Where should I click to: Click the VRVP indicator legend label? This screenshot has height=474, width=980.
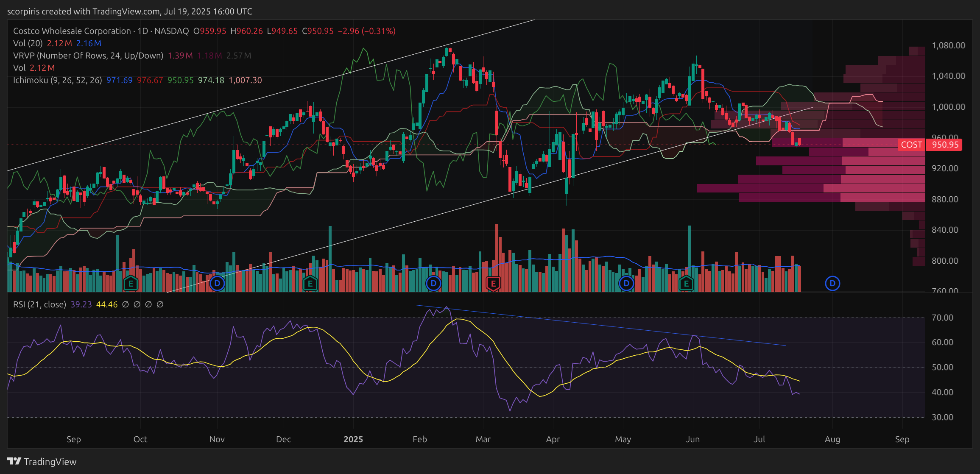click(88, 56)
